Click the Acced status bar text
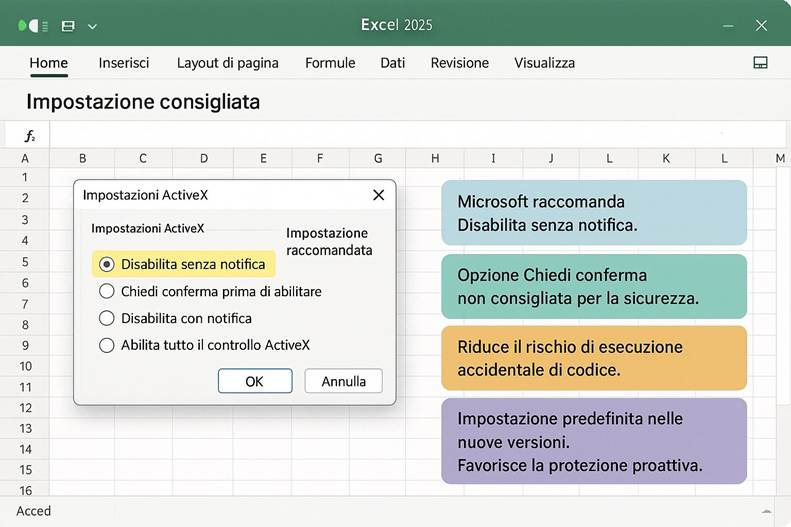The height and width of the screenshot is (527, 791). pyautogui.click(x=33, y=511)
